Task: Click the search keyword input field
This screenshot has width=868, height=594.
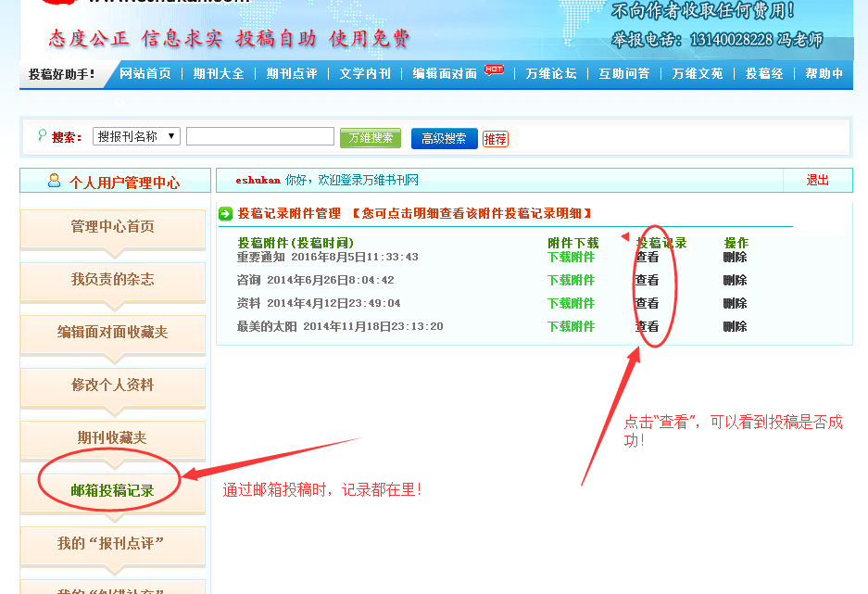Action: [259, 136]
